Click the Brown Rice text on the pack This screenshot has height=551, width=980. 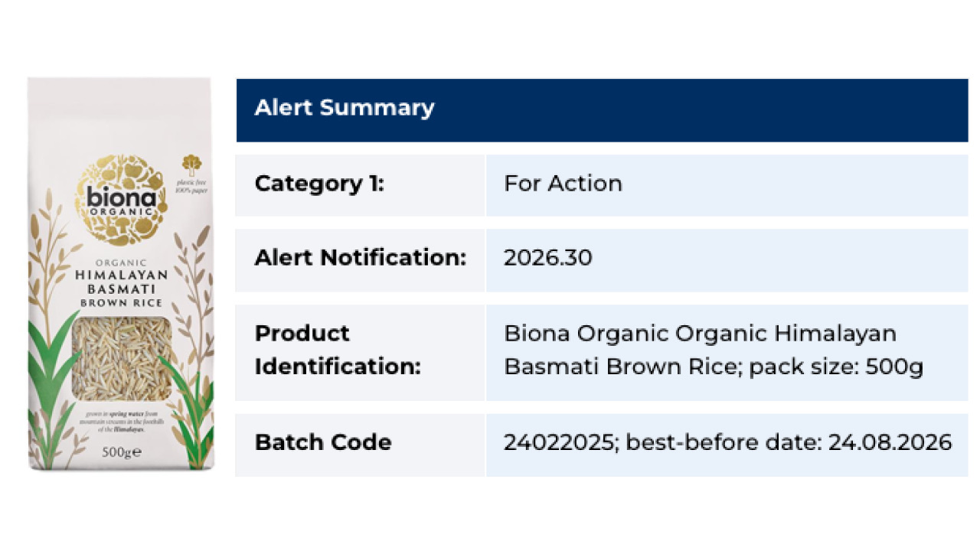pyautogui.click(x=121, y=304)
